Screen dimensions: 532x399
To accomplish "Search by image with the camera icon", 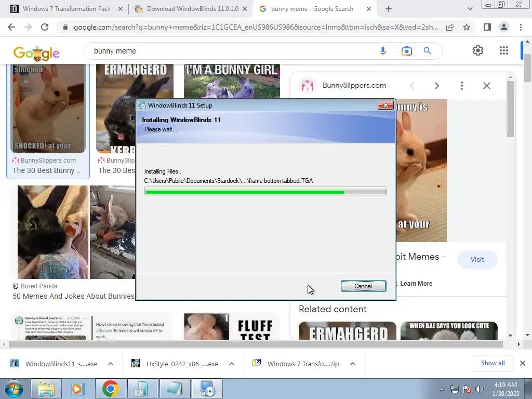I will click(x=406, y=51).
